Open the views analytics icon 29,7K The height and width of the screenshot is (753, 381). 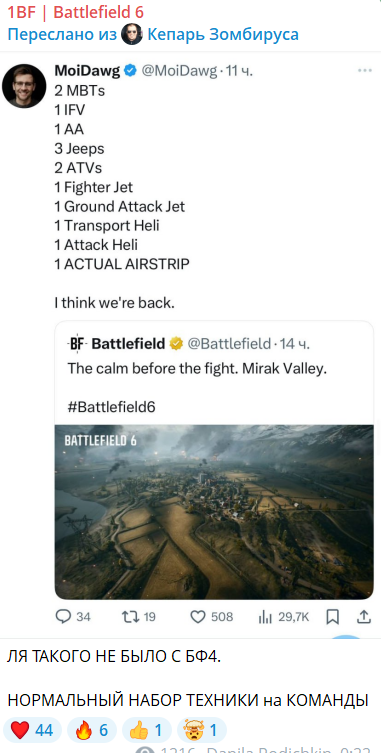[x=265, y=617]
